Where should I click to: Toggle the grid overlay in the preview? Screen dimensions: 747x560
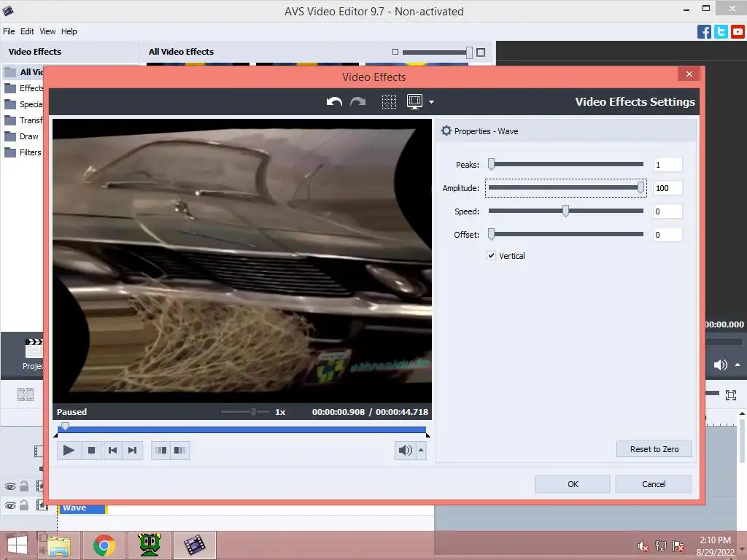click(390, 102)
